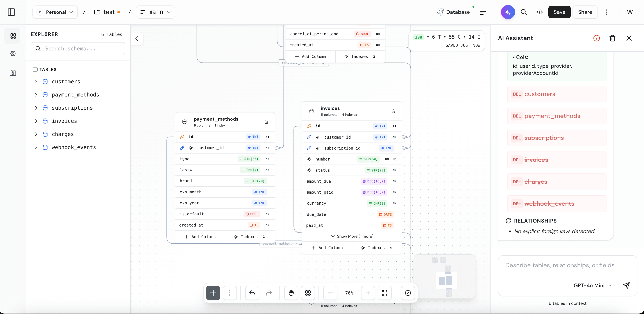Open the main branch dropdown
This screenshot has width=644, height=314.
(x=155, y=12)
